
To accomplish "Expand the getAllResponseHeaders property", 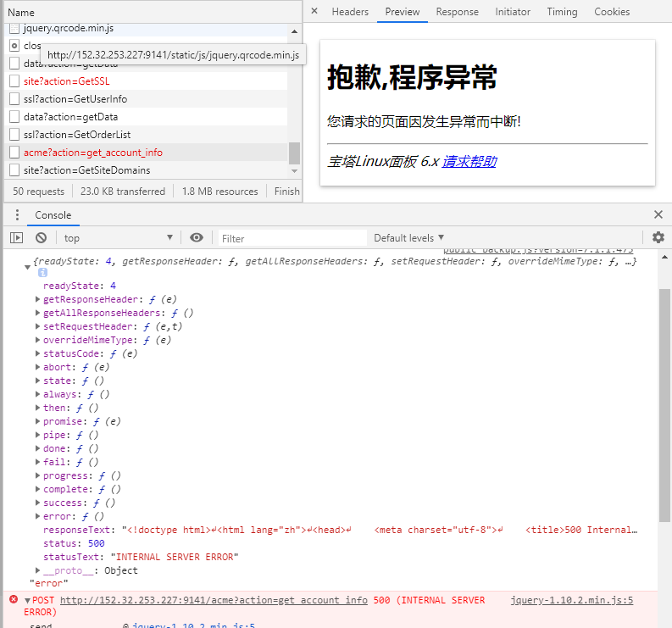I will [38, 313].
